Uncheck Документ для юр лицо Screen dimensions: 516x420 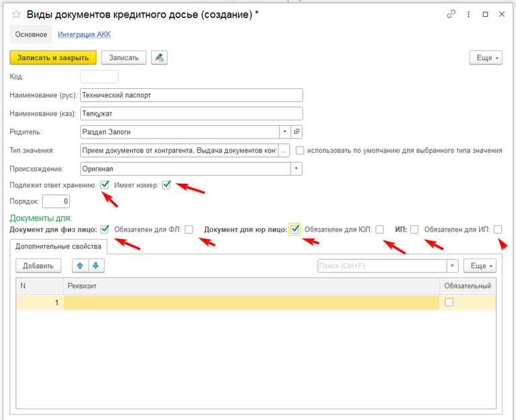pos(295,230)
